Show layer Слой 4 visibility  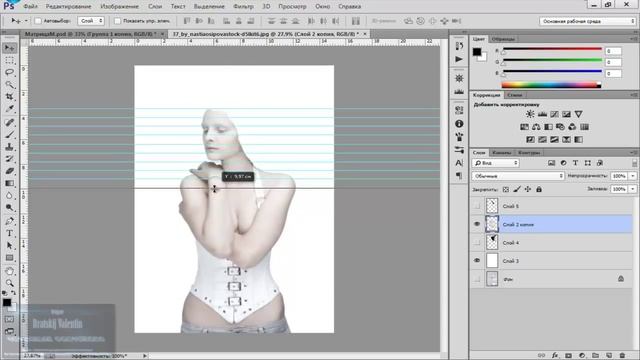click(x=477, y=242)
